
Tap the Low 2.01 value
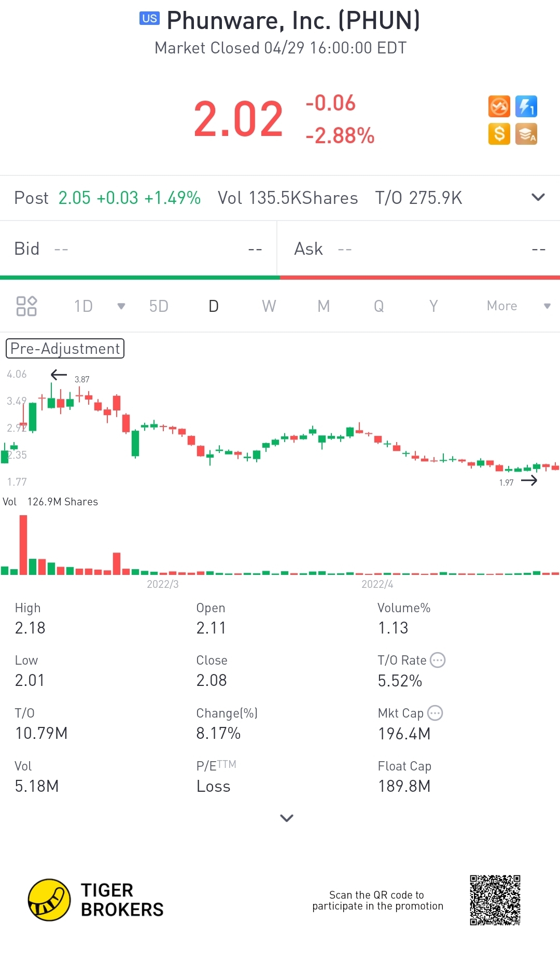tap(30, 680)
